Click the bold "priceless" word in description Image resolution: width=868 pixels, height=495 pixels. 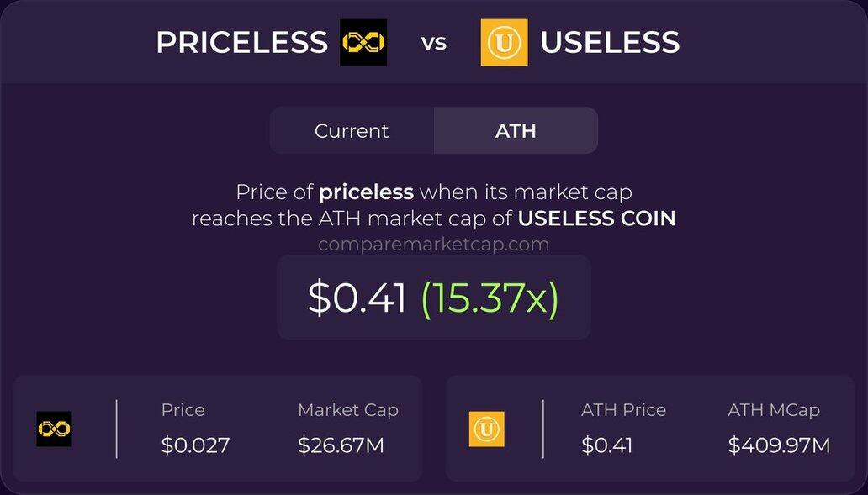pos(366,192)
